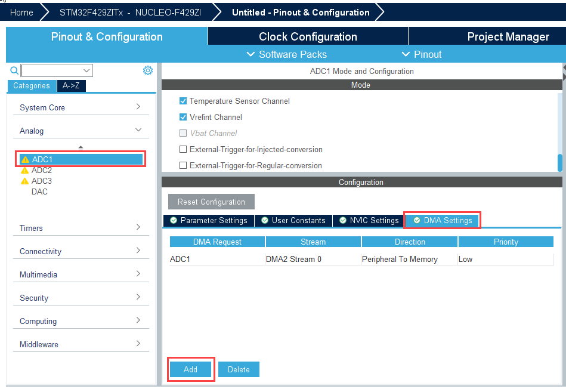Select the DAC peripheral in tree
566x392 pixels.
[39, 192]
